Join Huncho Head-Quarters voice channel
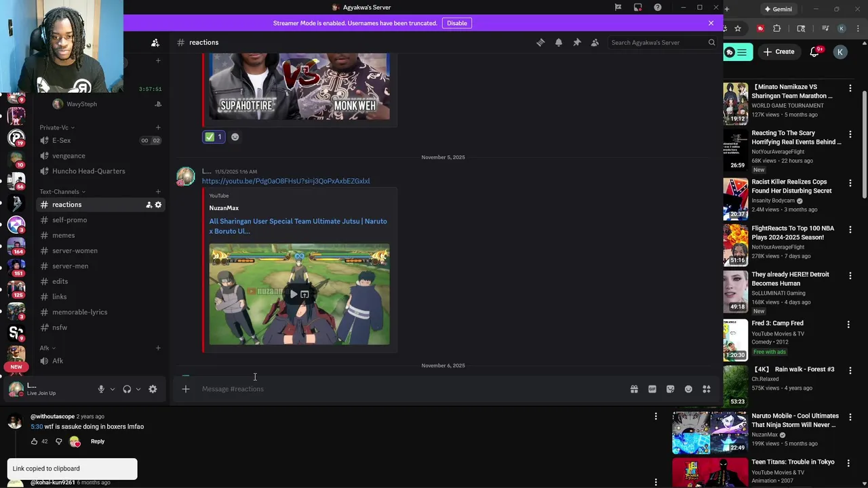This screenshot has width=868, height=488. pos(100,171)
